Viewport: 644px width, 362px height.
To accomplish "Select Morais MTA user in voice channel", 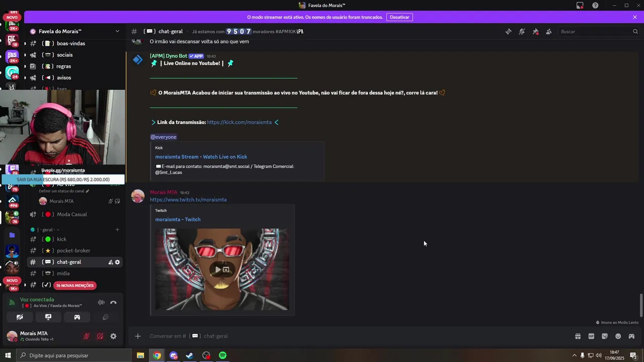I will tap(61, 201).
